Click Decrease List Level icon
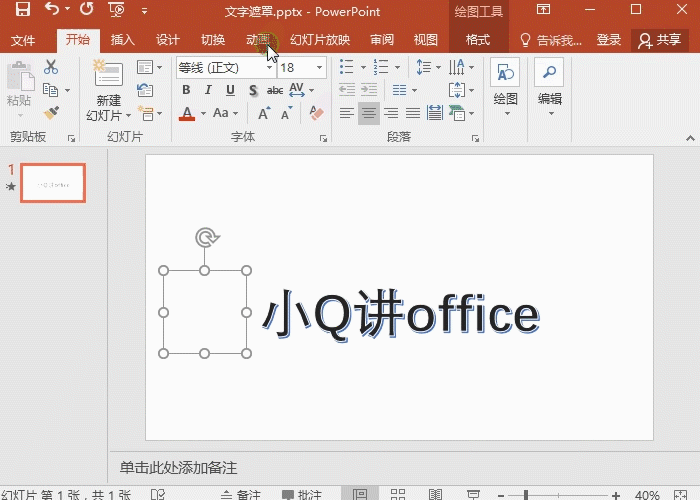700x500 pixels. (x=347, y=90)
